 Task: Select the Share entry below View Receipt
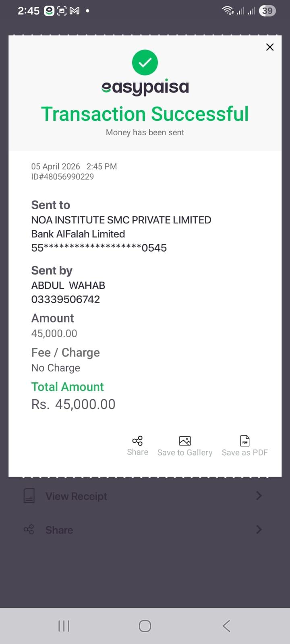[x=59, y=530]
